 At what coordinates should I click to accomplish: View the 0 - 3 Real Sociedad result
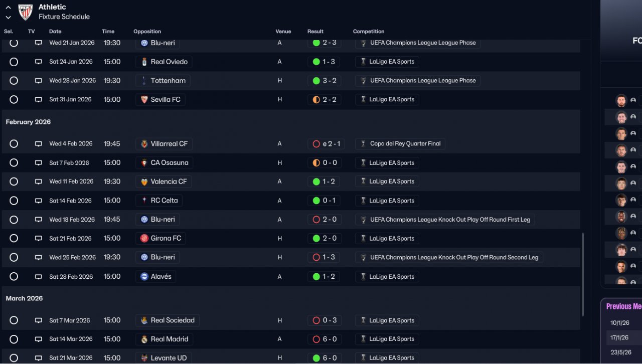(x=325, y=320)
